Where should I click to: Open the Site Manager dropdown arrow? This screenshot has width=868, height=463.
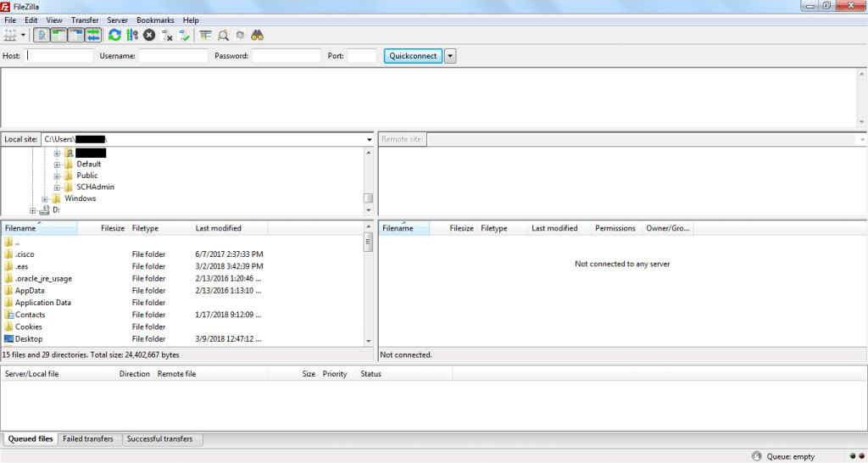[23, 35]
